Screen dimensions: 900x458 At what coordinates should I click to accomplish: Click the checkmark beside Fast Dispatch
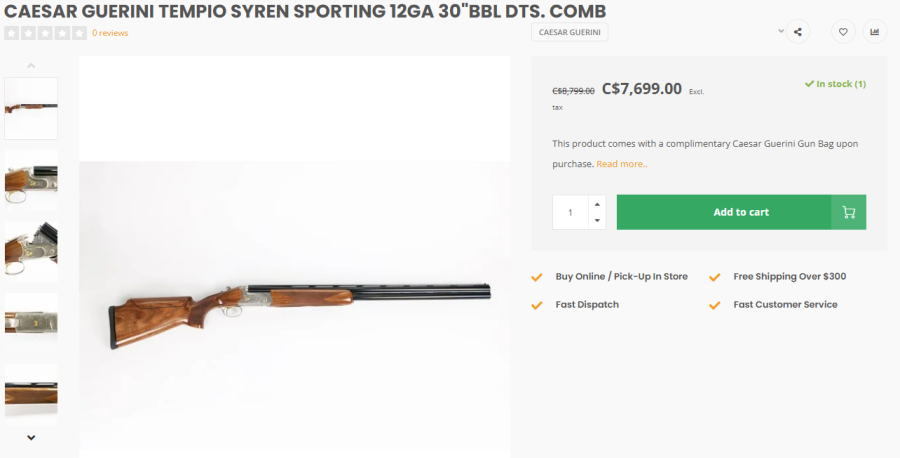click(x=537, y=305)
